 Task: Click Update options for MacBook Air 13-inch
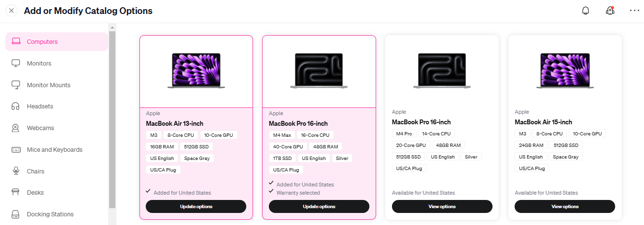coord(196,206)
